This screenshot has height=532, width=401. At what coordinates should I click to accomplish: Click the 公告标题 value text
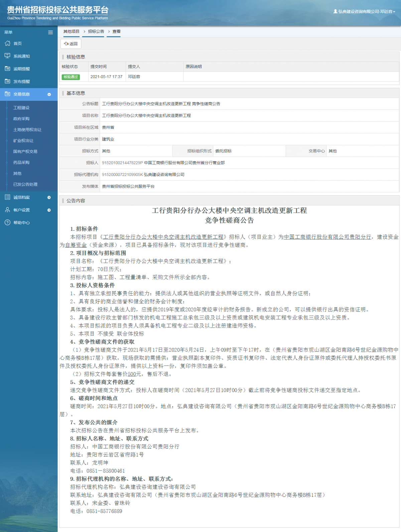click(161, 104)
